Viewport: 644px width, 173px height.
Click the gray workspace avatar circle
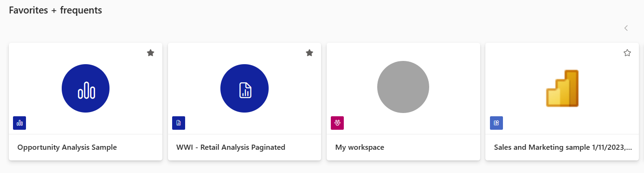(403, 87)
